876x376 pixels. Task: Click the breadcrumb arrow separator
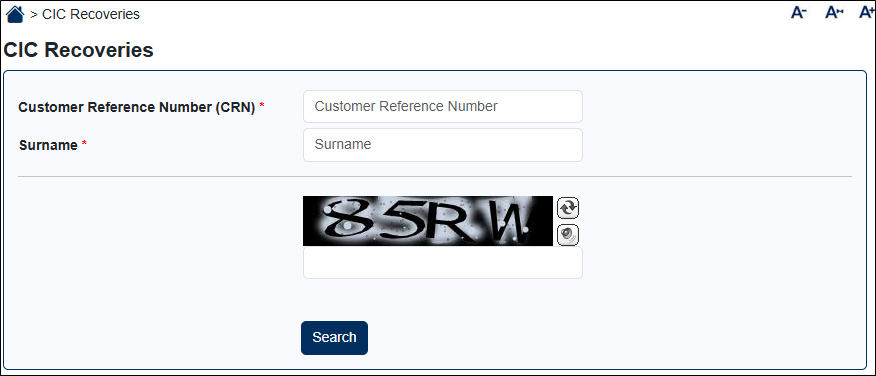pos(34,15)
